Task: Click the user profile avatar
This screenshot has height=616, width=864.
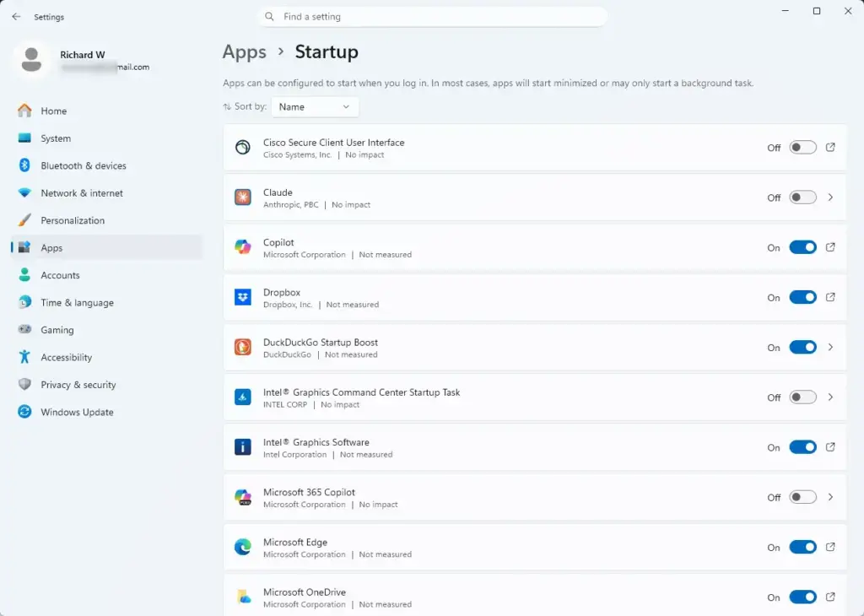Action: (x=31, y=60)
